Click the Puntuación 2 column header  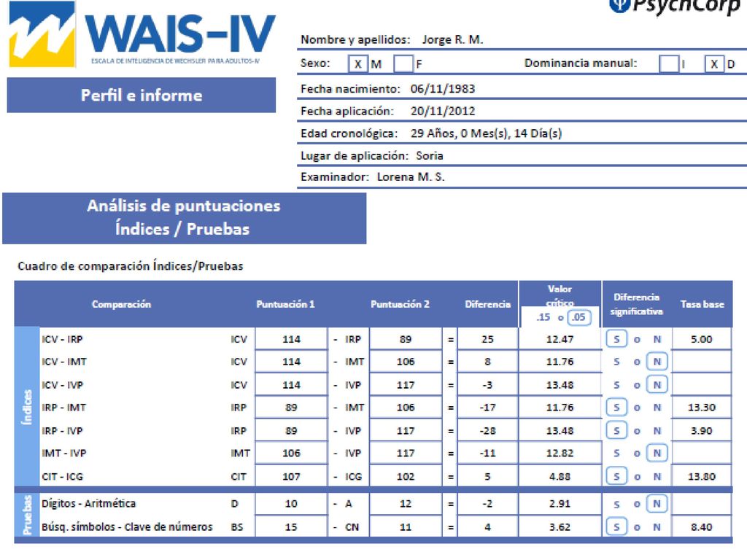400,304
